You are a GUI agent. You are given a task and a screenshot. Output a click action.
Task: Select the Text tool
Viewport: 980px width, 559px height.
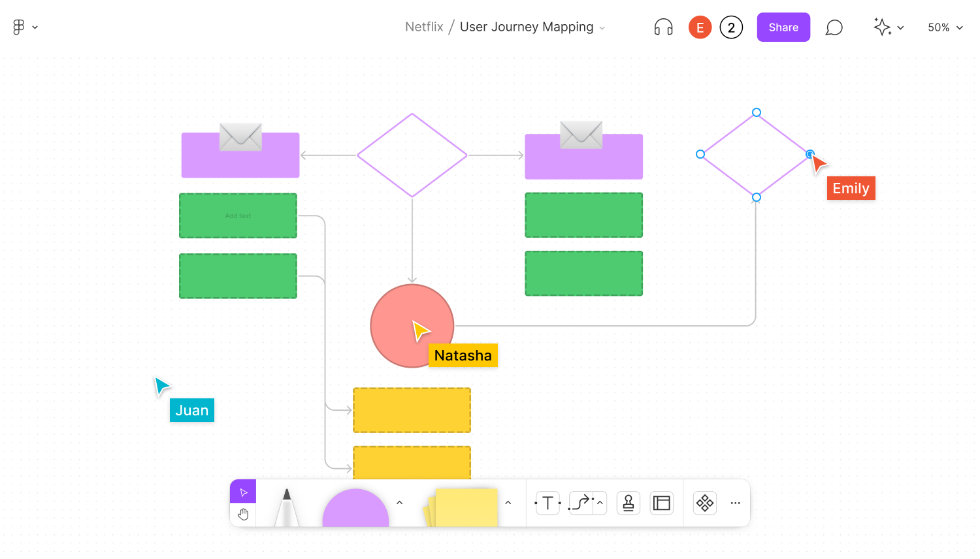tap(547, 503)
